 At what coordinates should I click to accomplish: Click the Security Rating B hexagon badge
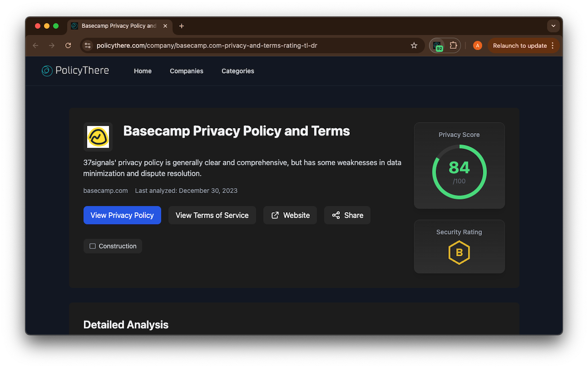(459, 253)
